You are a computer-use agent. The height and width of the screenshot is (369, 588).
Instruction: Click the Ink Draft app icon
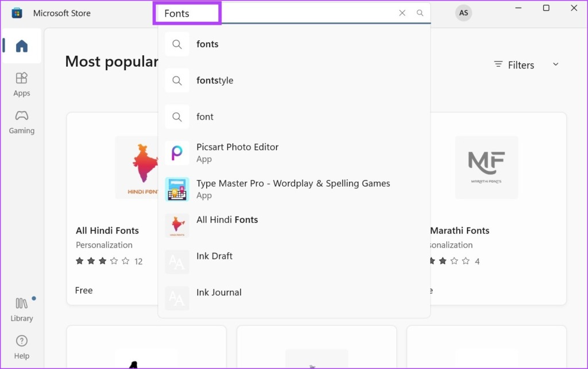coord(177,262)
